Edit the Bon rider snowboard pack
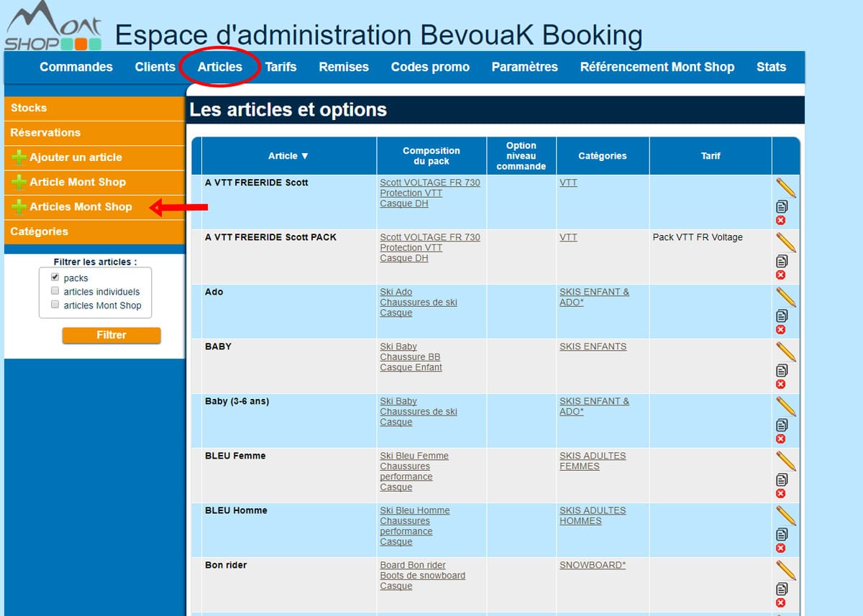 point(785,570)
